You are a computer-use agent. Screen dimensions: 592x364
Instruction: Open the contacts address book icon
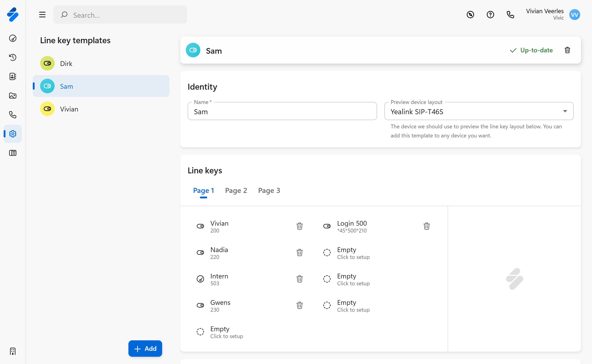coord(13,77)
